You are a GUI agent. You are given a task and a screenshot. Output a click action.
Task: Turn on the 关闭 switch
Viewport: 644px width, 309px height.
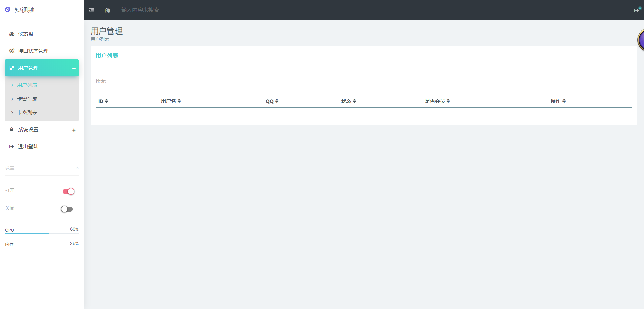point(67,209)
